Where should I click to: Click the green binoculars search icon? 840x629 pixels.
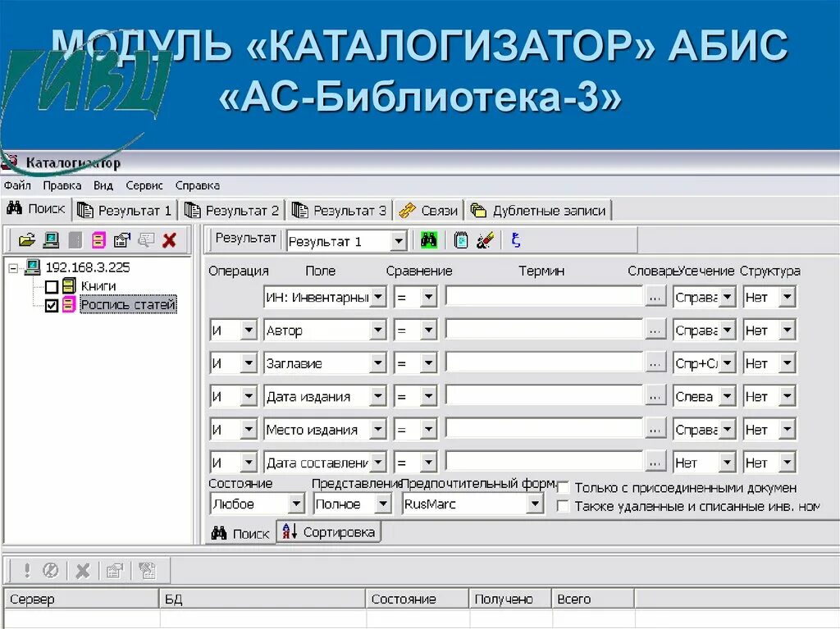428,240
